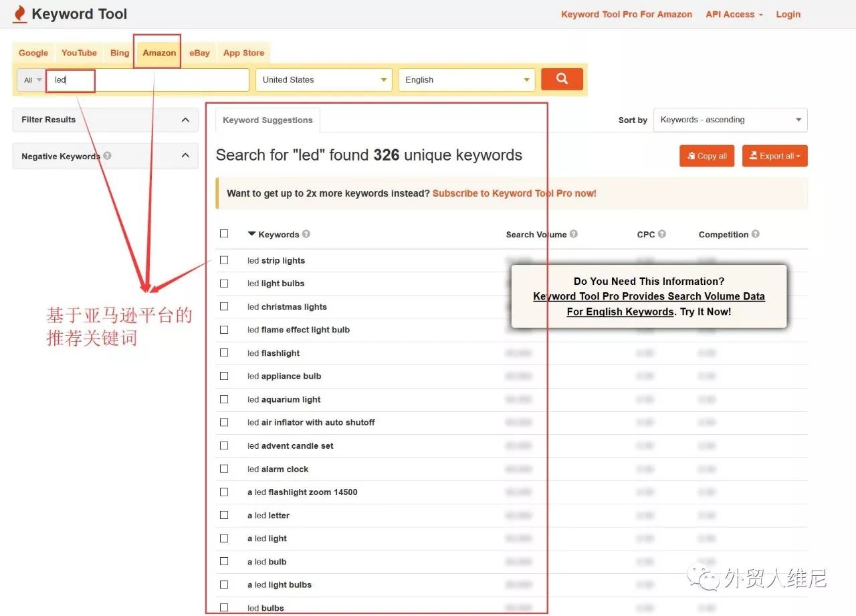Click the Competition column header
Viewport: 856px width, 616px height.
[x=724, y=235]
